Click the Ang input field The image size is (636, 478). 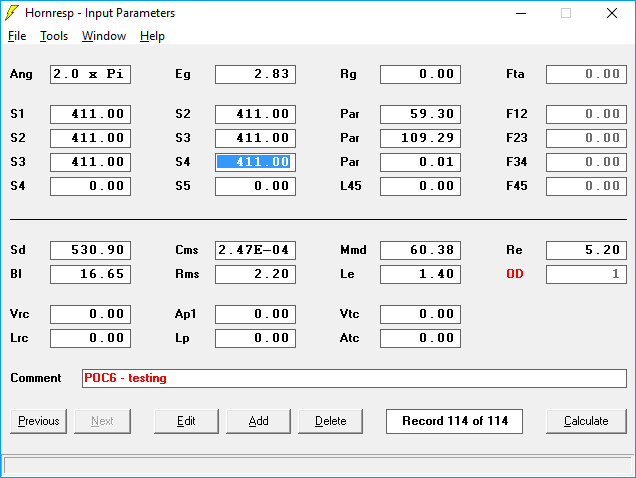(x=90, y=74)
